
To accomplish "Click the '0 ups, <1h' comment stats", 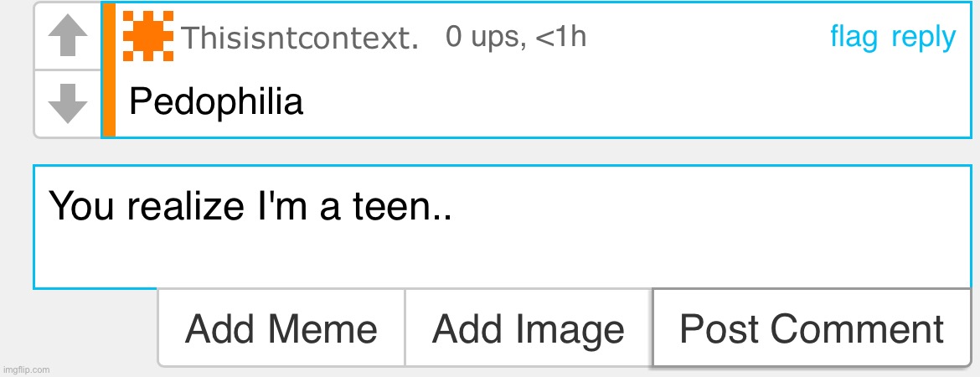I will tap(516, 38).
